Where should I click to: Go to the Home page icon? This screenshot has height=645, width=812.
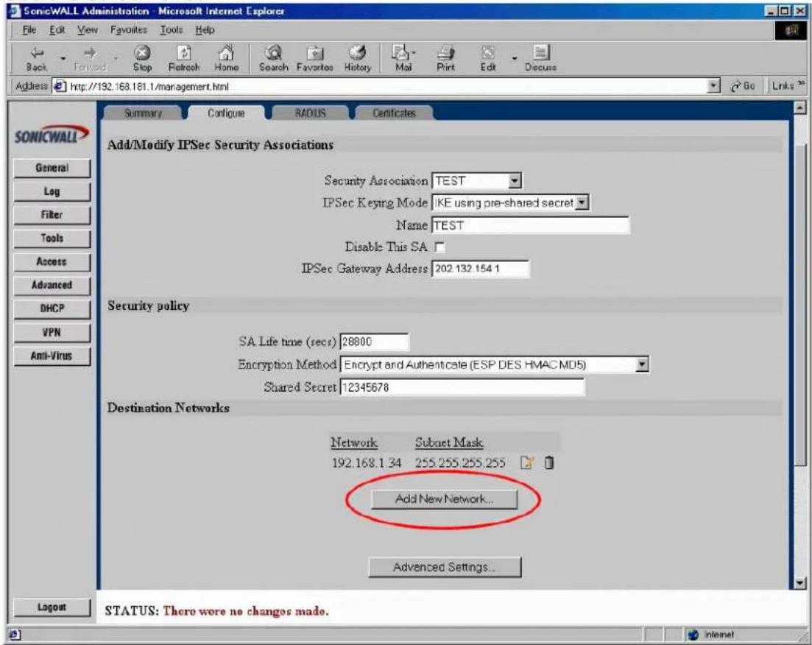226,59
